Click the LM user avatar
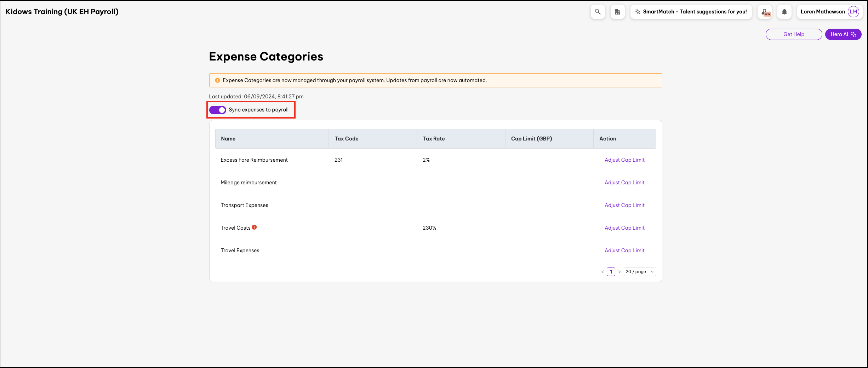 [853, 12]
